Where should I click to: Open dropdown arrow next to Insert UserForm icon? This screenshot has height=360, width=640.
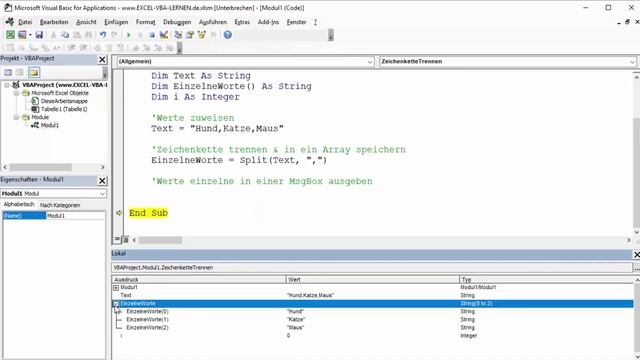[30, 35]
